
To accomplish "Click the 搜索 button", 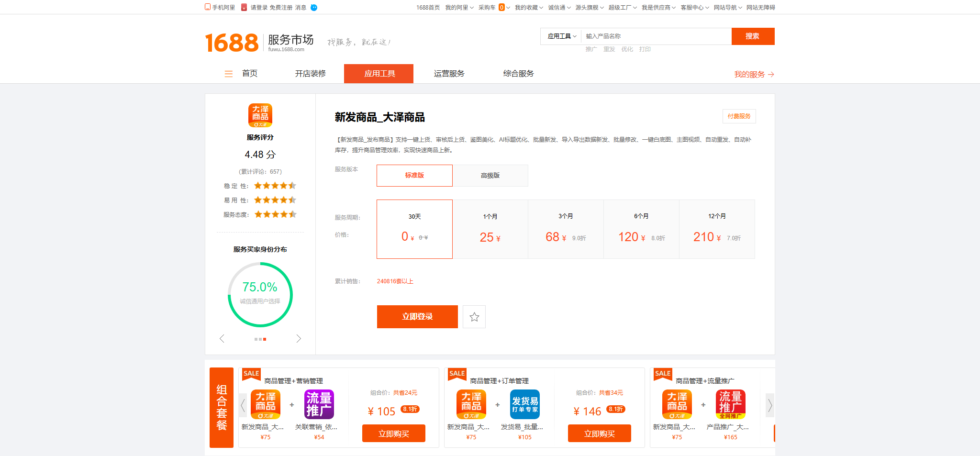I will point(753,36).
